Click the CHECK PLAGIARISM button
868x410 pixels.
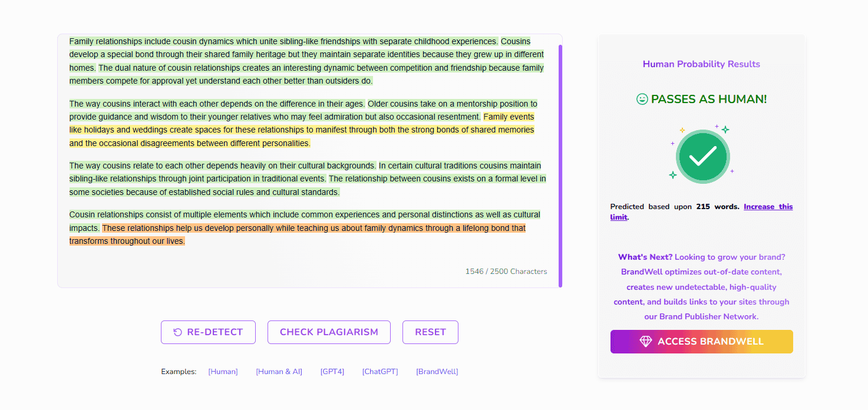[x=329, y=332]
